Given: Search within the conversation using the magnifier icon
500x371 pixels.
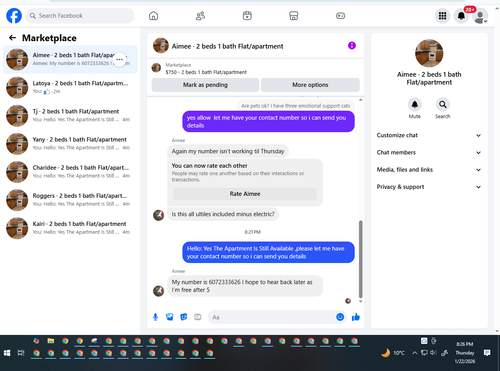Looking at the screenshot, I should pyautogui.click(x=443, y=105).
